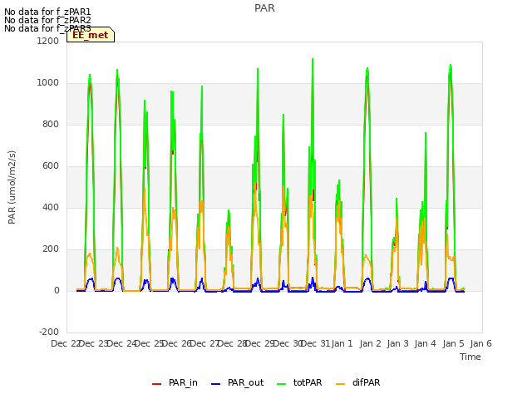532x399 pixels.
Task: Click the orange difPAR legend swatch
Action: click(x=340, y=384)
